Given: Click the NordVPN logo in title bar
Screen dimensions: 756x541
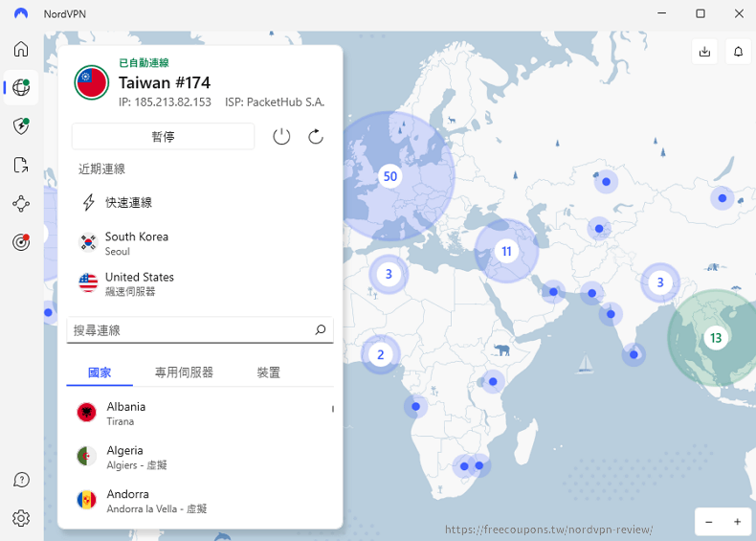Looking at the screenshot, I should tap(21, 13).
